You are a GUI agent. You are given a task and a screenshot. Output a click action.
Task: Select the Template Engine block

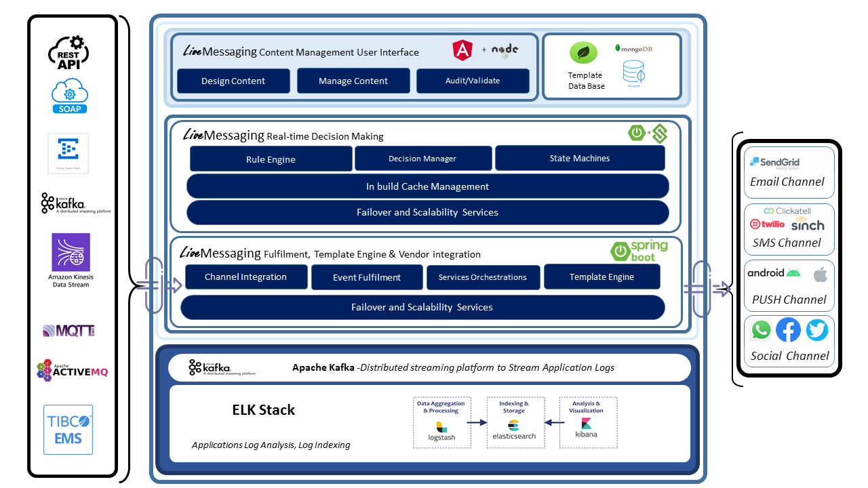click(x=601, y=277)
